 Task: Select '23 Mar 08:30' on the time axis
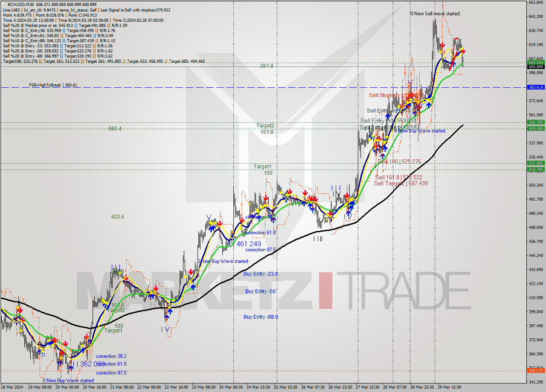(x=203, y=387)
